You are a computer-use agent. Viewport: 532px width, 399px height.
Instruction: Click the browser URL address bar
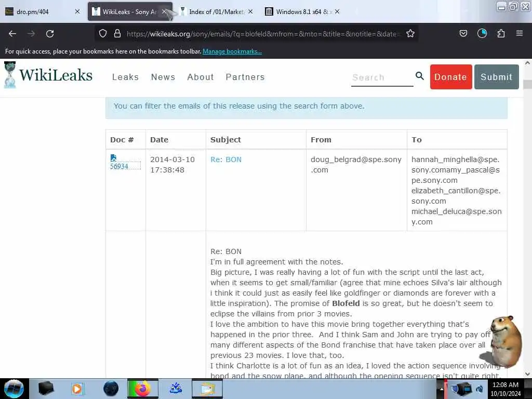tap(263, 34)
